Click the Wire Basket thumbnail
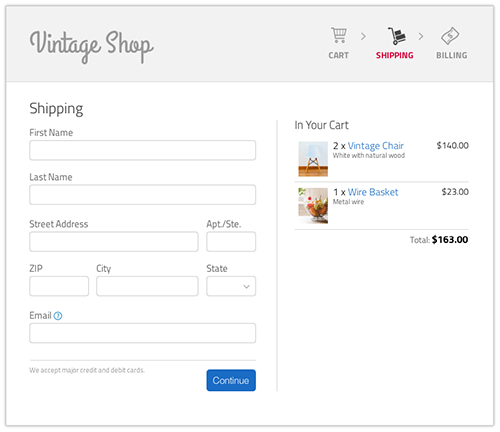Image resolution: width=500 pixels, height=432 pixels. point(313,206)
